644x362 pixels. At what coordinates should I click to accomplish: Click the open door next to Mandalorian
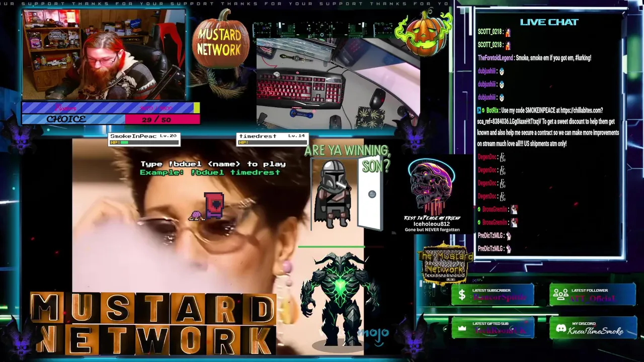coord(371,193)
